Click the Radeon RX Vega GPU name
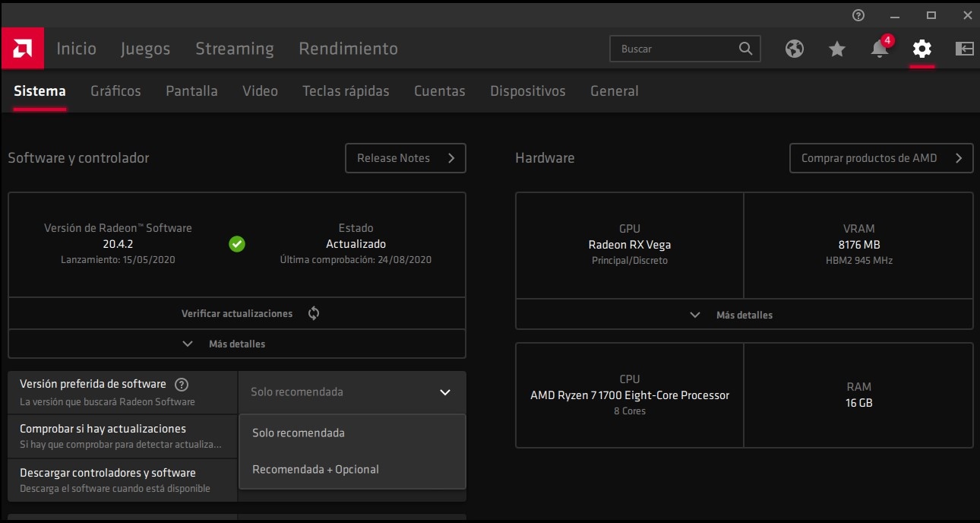The width and height of the screenshot is (980, 523). (630, 245)
